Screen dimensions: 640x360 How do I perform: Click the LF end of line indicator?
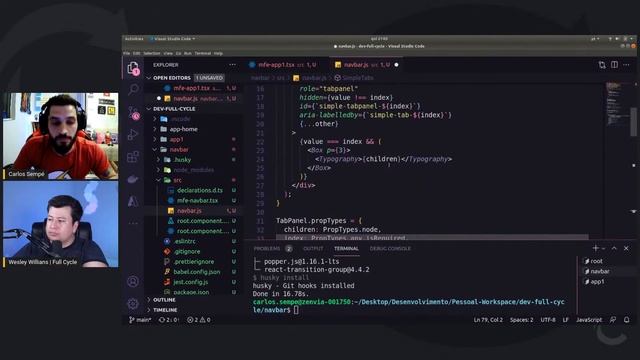[565, 320]
